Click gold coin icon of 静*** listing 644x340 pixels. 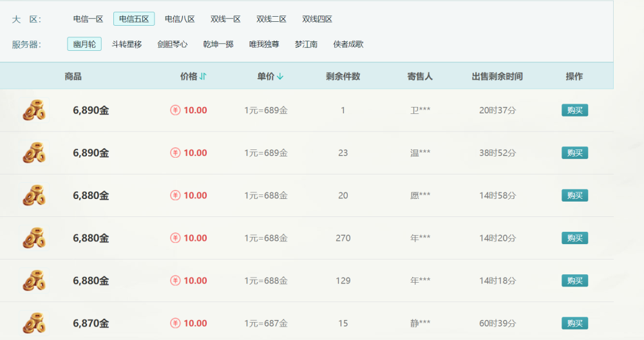(x=34, y=323)
